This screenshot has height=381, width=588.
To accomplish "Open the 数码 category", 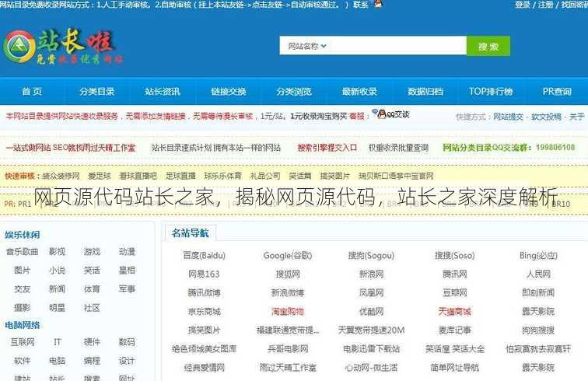I will click(x=127, y=342).
